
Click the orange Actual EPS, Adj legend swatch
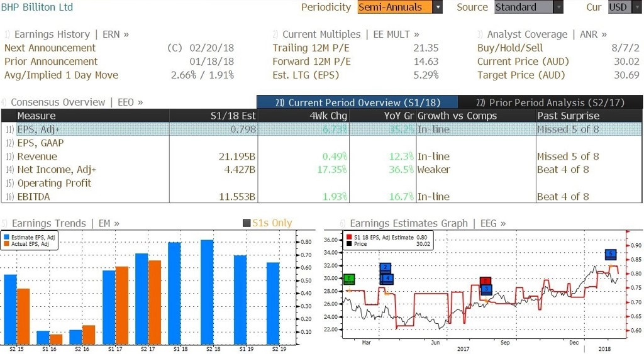6,244
